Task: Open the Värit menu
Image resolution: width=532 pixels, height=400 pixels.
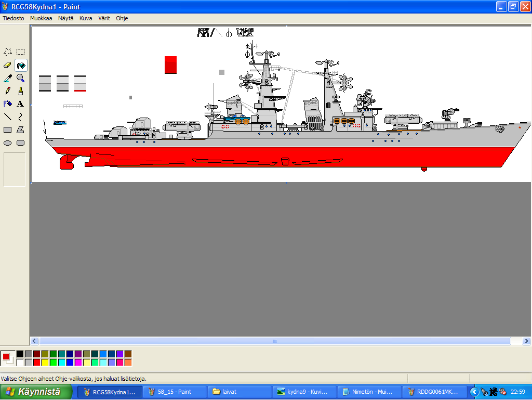Action: coord(104,18)
